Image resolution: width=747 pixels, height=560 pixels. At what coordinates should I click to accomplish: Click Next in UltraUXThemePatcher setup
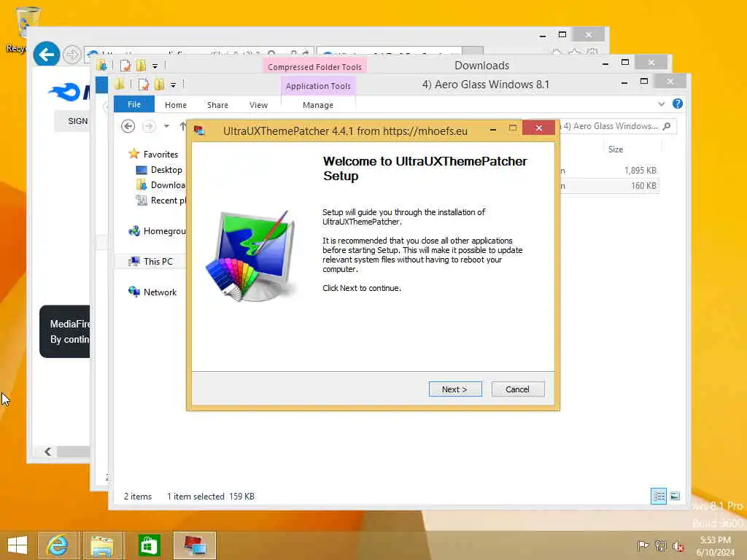455,389
